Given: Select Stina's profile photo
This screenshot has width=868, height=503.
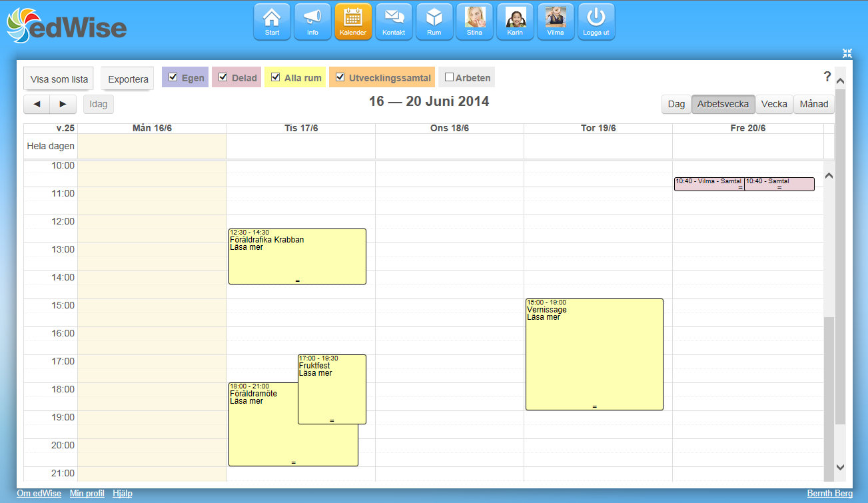Looking at the screenshot, I should (x=475, y=22).
